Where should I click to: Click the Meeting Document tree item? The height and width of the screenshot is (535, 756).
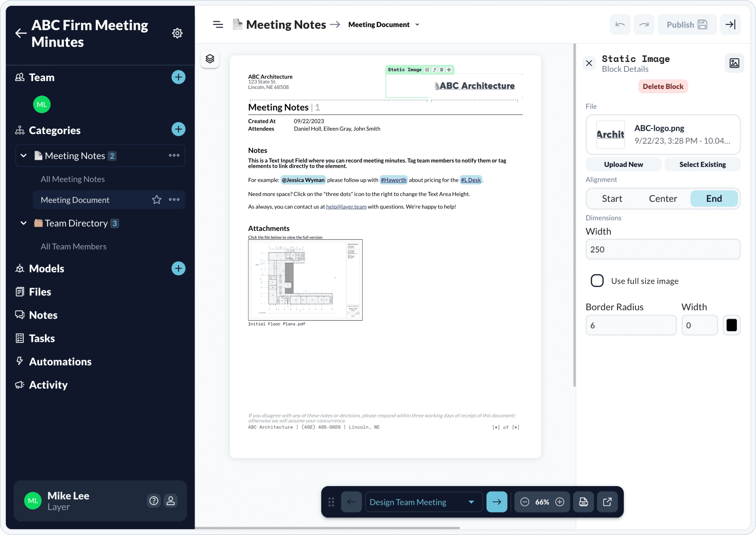pyautogui.click(x=75, y=199)
